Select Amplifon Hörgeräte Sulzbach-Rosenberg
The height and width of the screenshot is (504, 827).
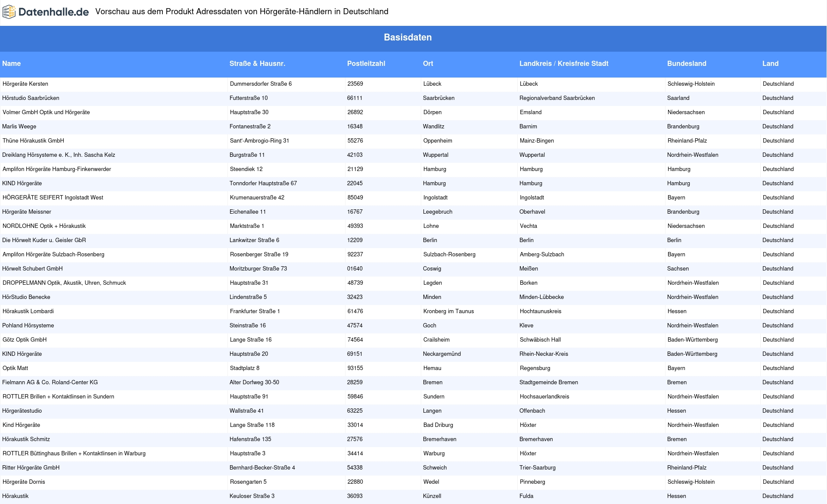pos(53,255)
